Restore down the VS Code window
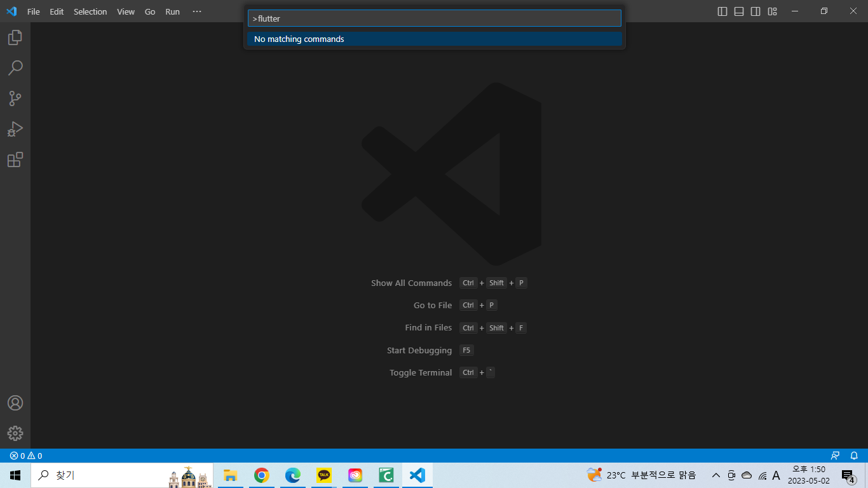Viewport: 868px width, 488px height. click(x=824, y=11)
